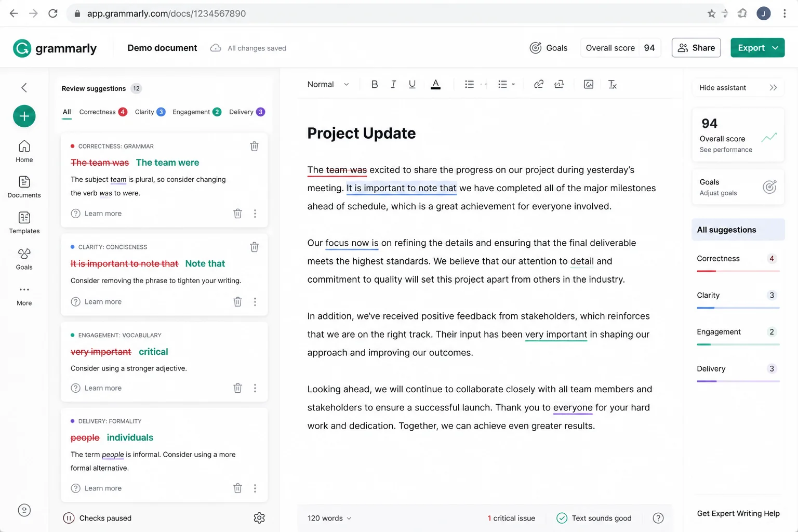798x532 pixels.
Task: Open the Normal paragraph style dropdown
Action: click(328, 84)
